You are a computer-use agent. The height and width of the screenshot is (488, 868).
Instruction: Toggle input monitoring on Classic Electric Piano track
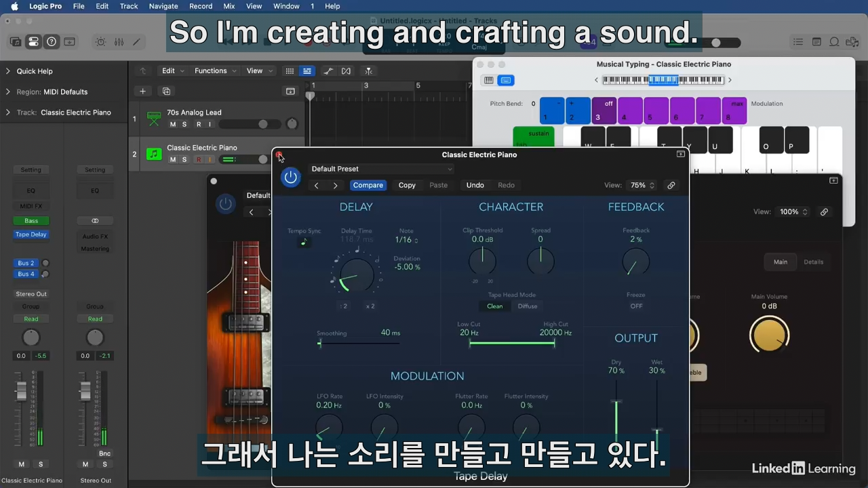210,159
